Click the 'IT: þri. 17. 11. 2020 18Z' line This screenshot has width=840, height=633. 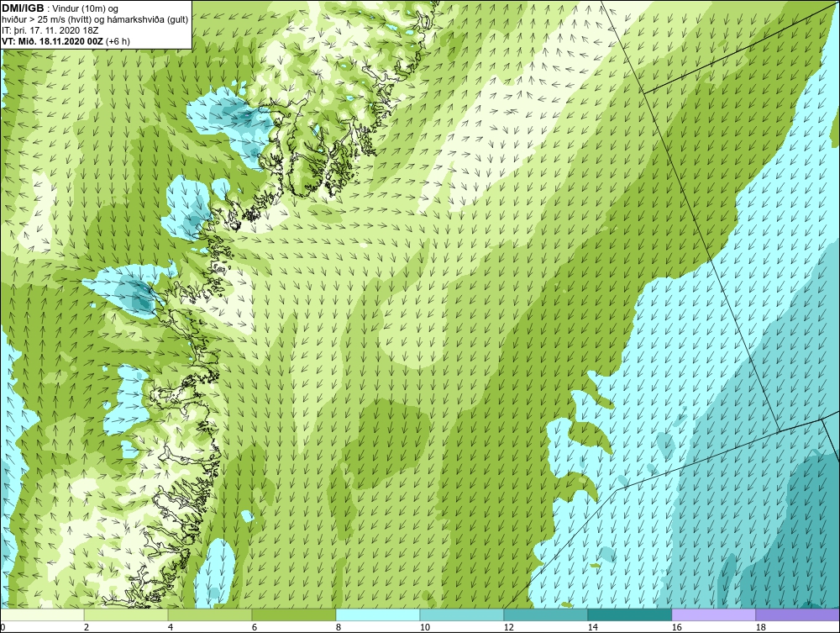tap(51, 30)
